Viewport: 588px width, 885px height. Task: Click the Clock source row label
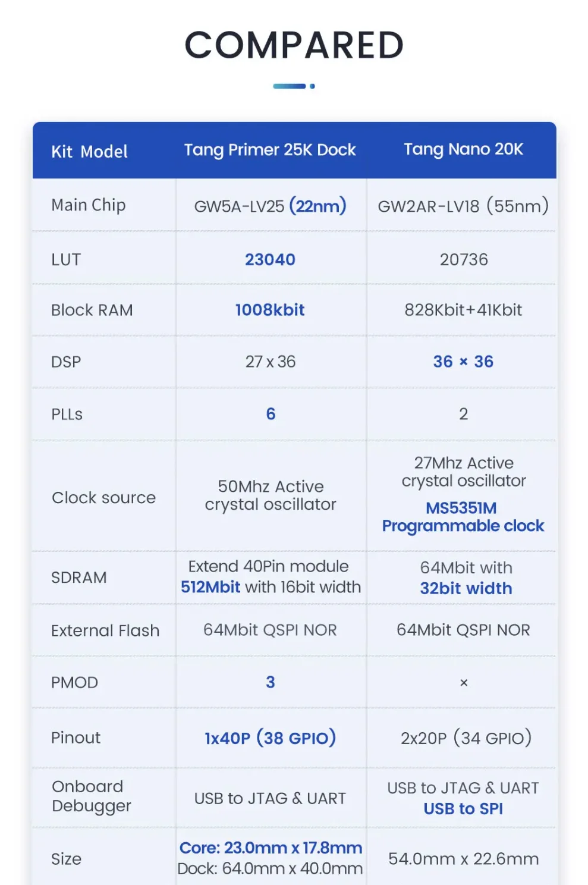[103, 498]
